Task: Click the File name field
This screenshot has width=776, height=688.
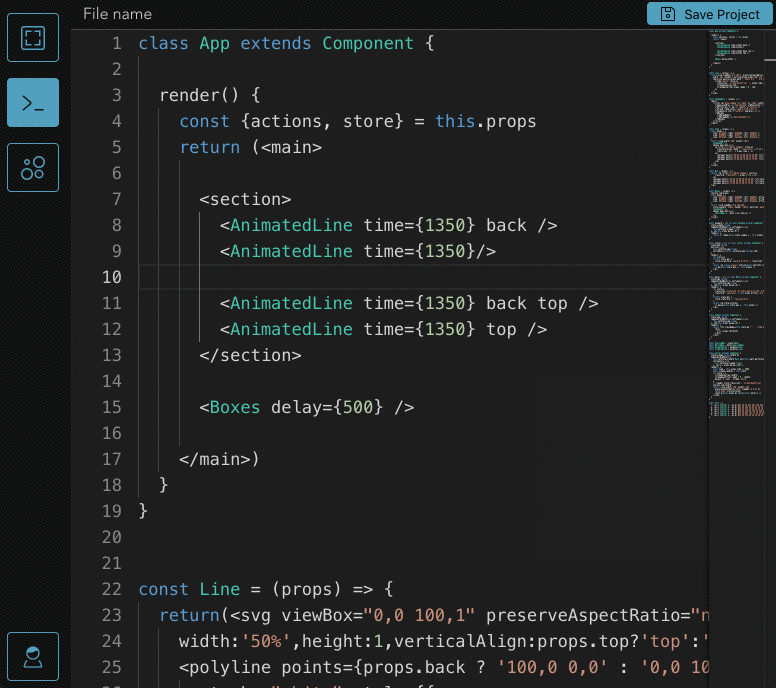Action: [x=117, y=14]
